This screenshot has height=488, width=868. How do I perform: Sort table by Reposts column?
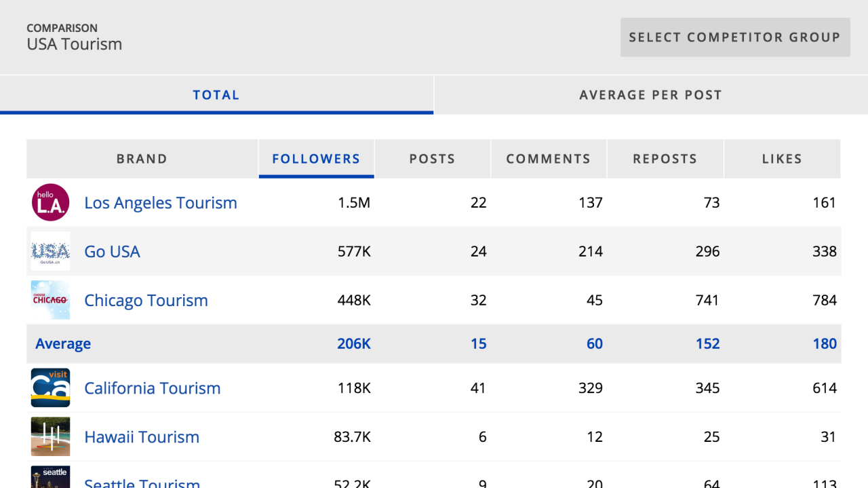(665, 159)
